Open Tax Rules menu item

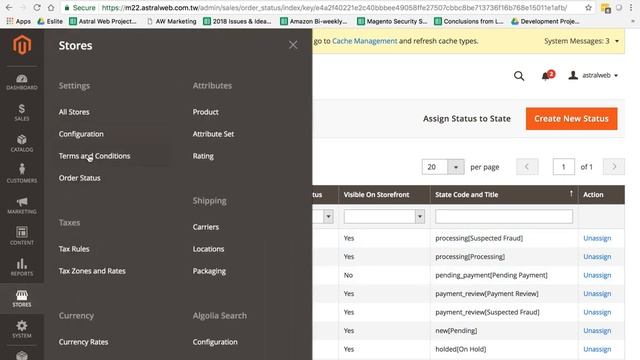74,249
